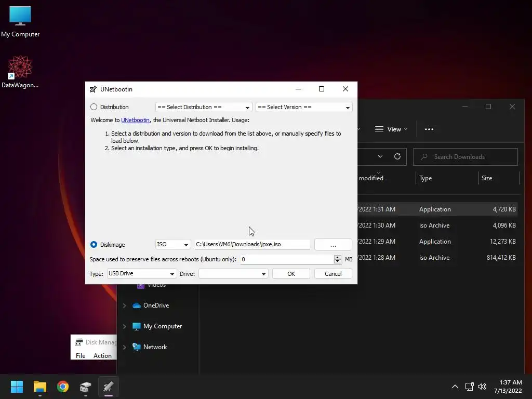532x399 pixels.
Task: Open the View menu in File Explorer
Action: [391, 129]
